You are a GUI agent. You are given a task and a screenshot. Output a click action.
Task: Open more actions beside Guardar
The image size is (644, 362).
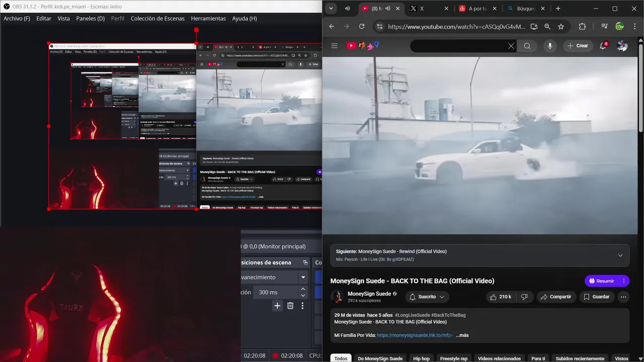click(623, 297)
